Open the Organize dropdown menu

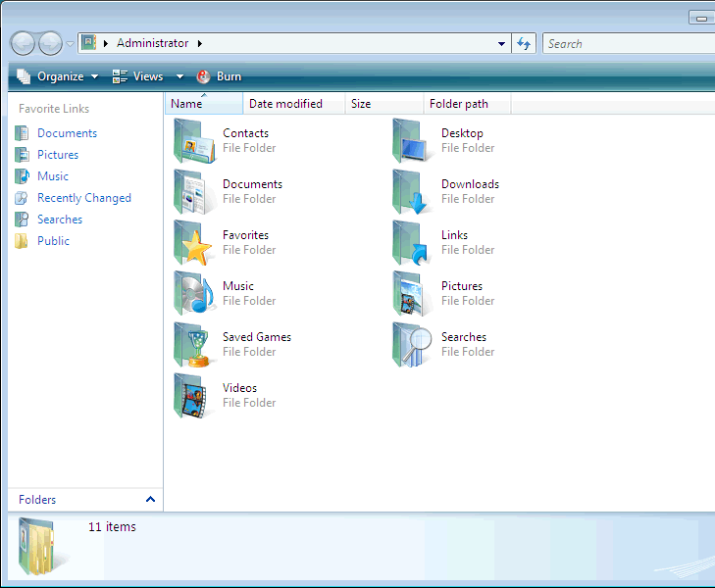point(58,76)
